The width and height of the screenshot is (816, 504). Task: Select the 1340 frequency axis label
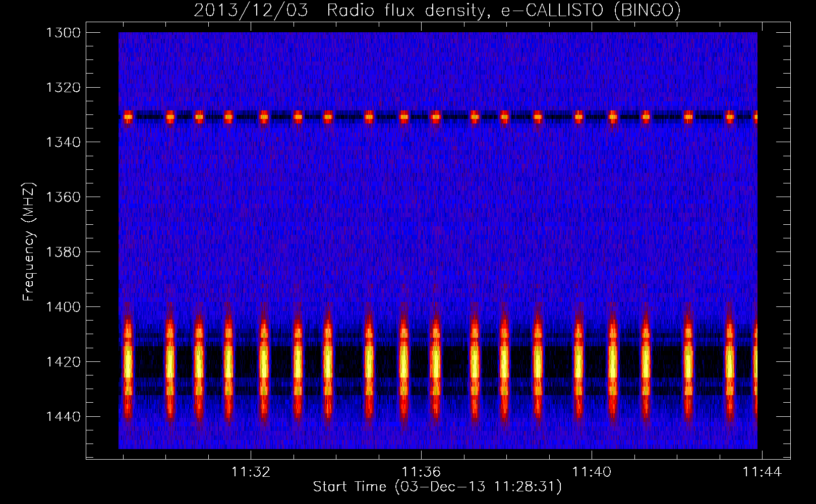(63, 143)
